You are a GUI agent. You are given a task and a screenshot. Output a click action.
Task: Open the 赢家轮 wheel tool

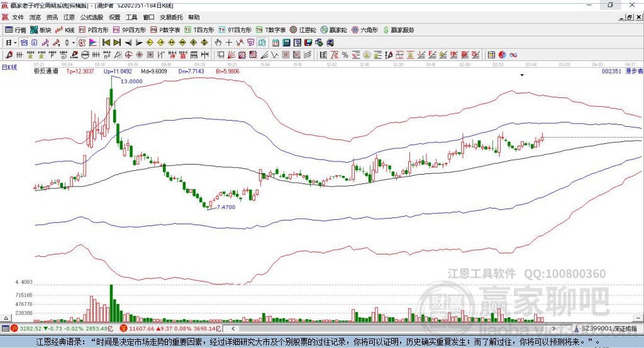pos(333,30)
